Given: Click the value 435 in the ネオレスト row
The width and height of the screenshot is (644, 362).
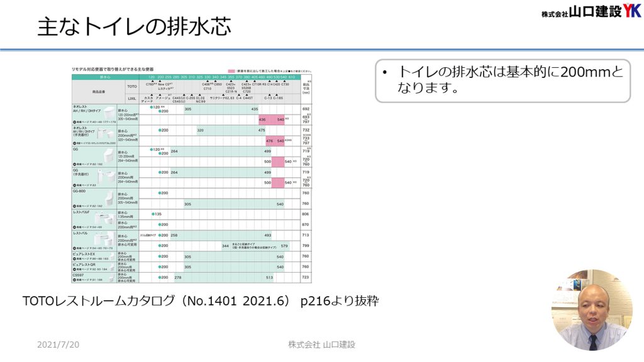Looking at the screenshot, I should coord(255,109).
